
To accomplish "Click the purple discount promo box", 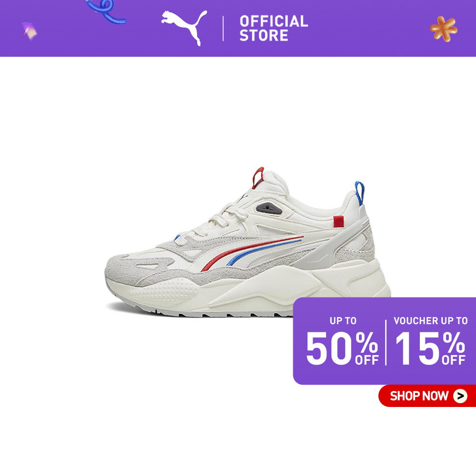I will [384, 341].
